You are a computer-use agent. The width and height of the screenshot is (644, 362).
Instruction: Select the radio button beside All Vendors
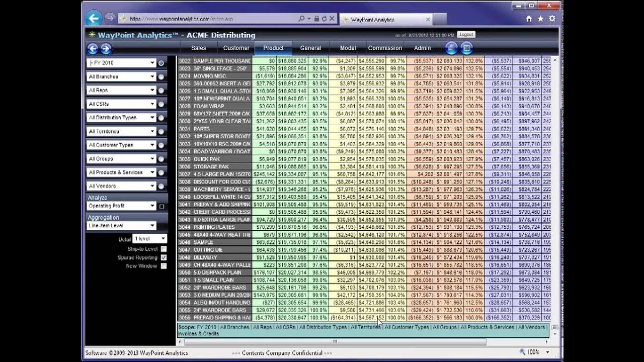(161, 186)
